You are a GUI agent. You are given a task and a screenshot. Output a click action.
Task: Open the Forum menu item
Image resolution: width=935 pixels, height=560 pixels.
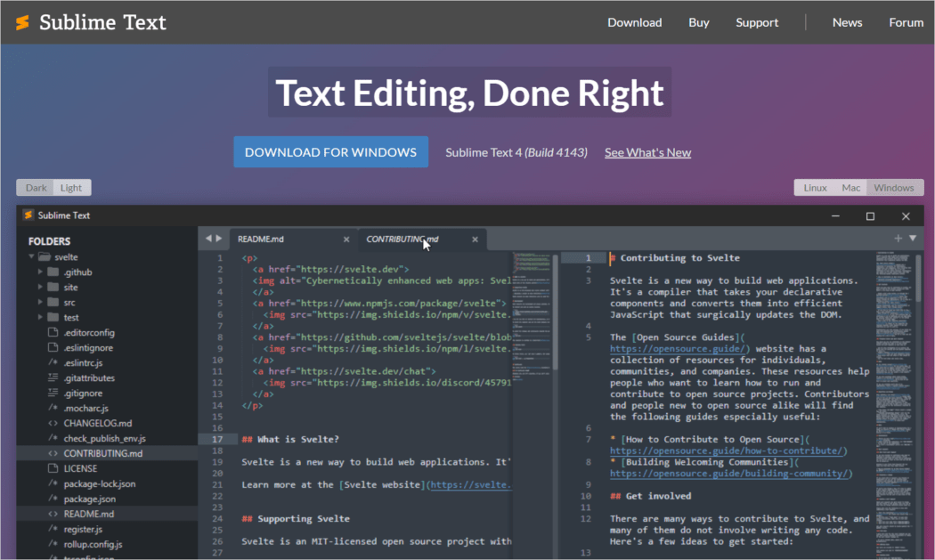tap(907, 22)
